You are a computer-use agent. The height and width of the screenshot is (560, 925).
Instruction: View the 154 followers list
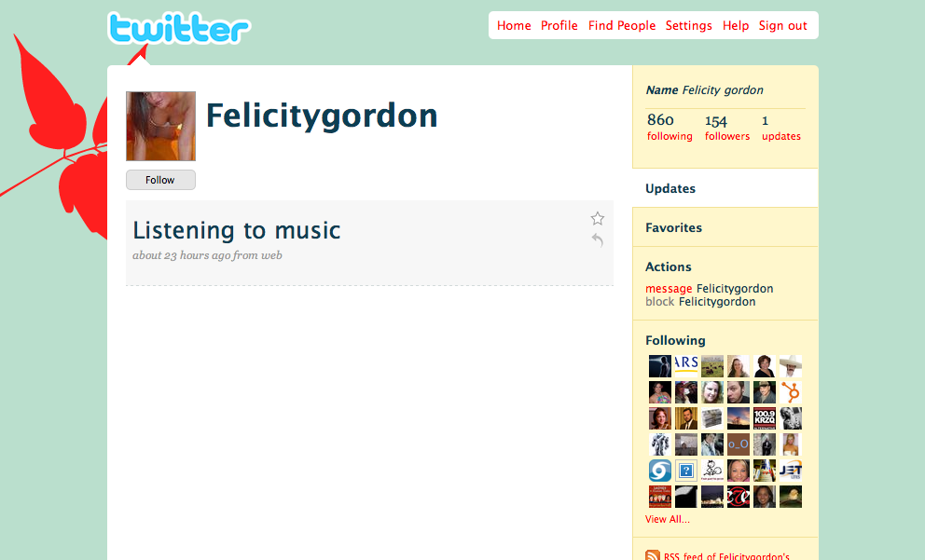[x=726, y=128]
